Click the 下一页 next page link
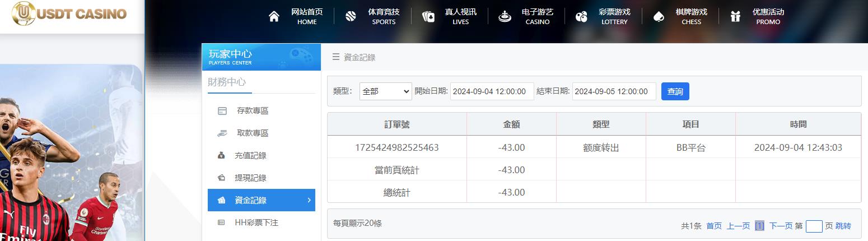 [781, 226]
